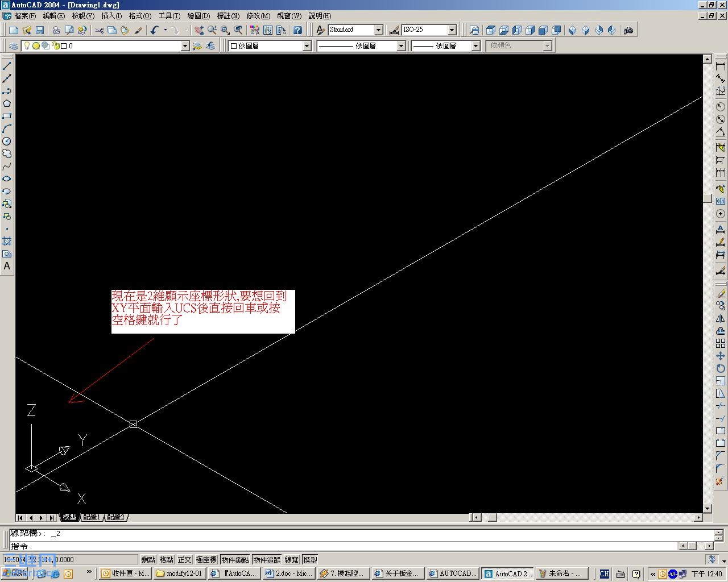This screenshot has width=728, height=582.
Task: Open the 繪圖(D) menu
Action: 198,16
